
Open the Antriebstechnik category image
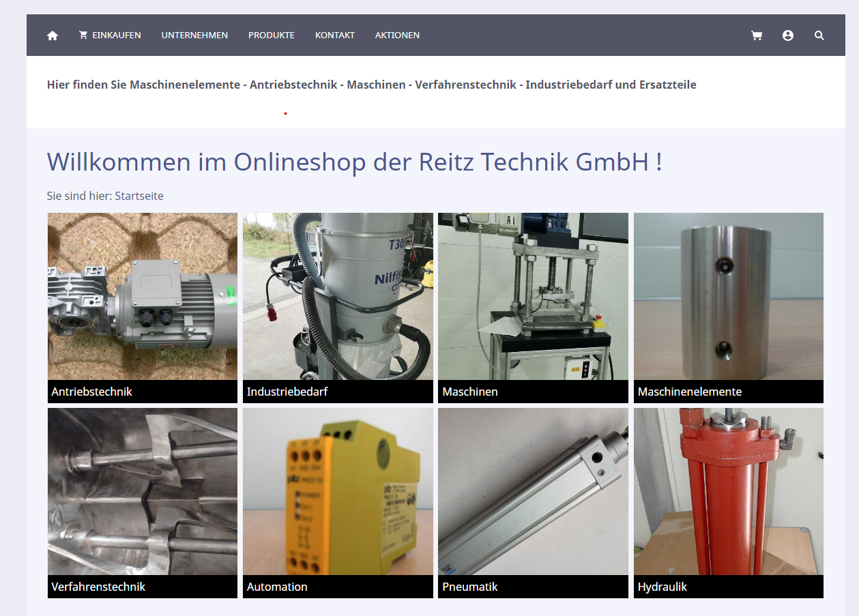point(143,296)
